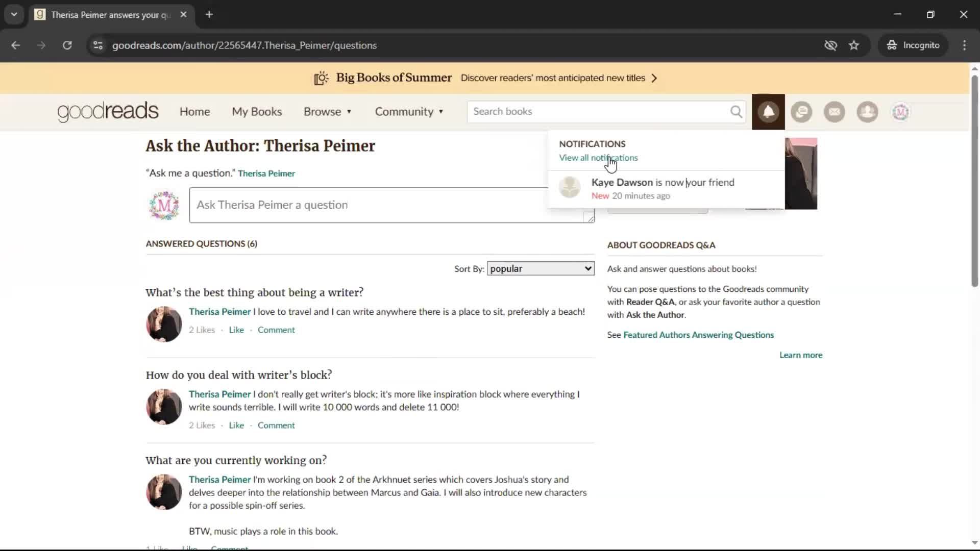Open How do you deal with writer's block question

tap(238, 375)
